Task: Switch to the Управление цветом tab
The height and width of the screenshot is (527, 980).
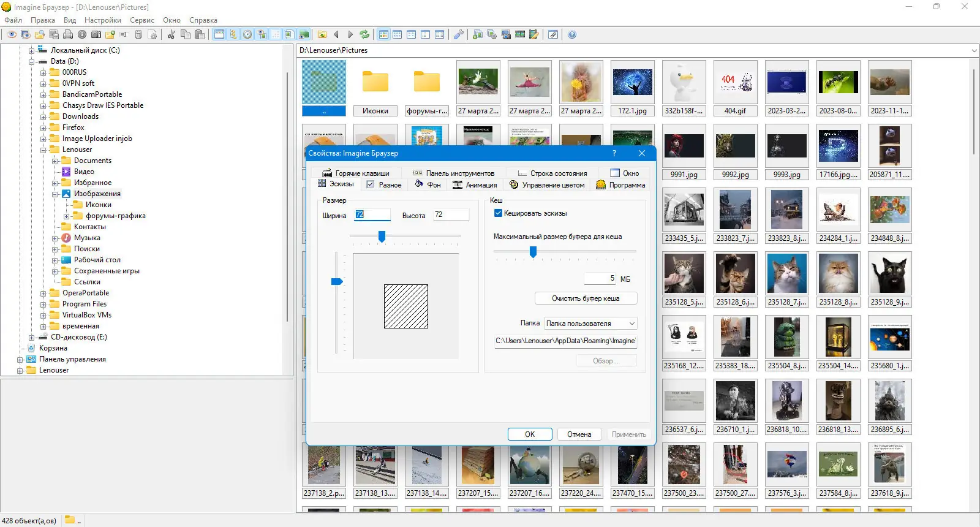Action: click(547, 185)
